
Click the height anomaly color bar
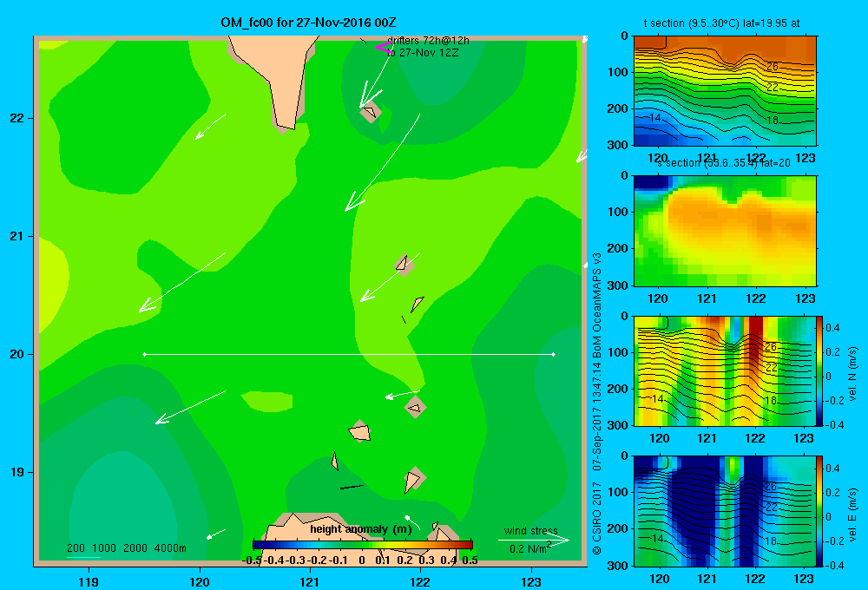363,545
